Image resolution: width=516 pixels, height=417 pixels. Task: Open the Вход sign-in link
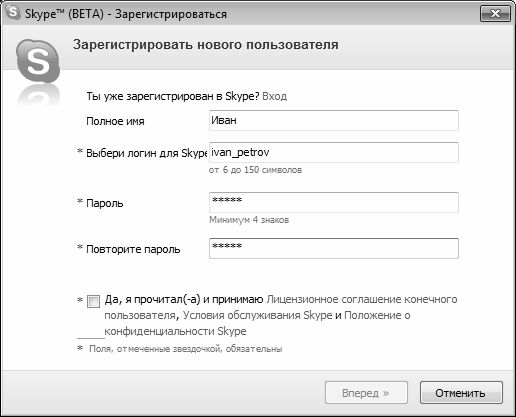pyautogui.click(x=274, y=96)
